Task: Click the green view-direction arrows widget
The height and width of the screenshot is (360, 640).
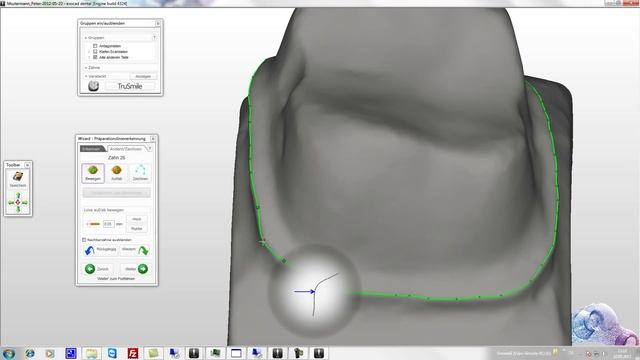Action: point(18,202)
